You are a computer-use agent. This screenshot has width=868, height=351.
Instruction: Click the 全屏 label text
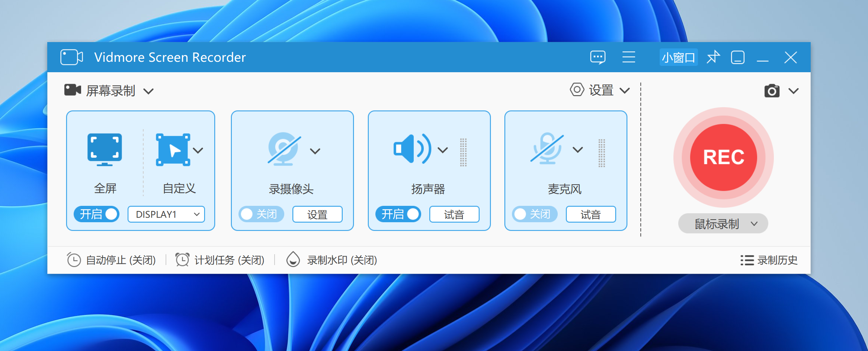pyautogui.click(x=105, y=188)
